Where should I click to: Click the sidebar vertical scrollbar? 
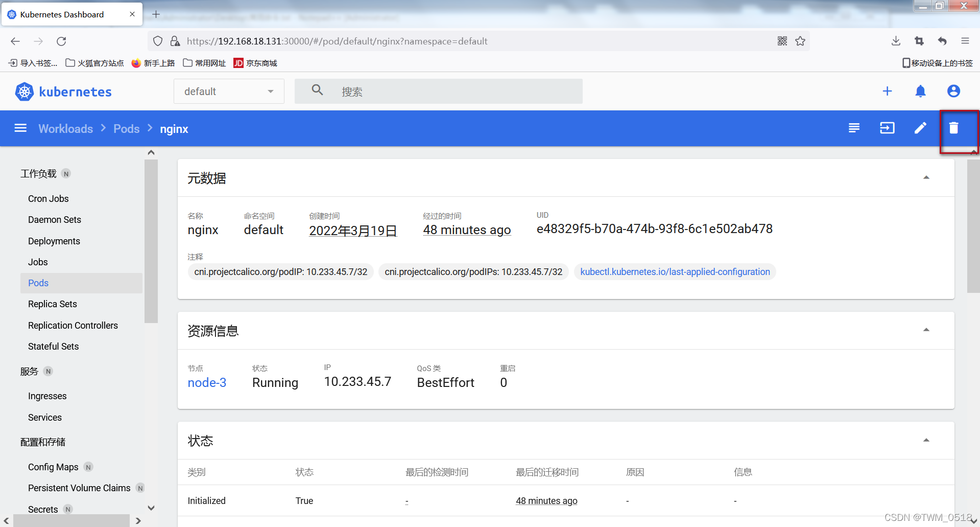click(x=151, y=240)
